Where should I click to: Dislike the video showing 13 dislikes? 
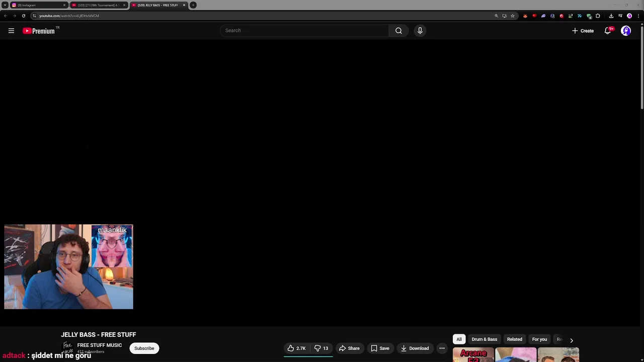point(321,348)
